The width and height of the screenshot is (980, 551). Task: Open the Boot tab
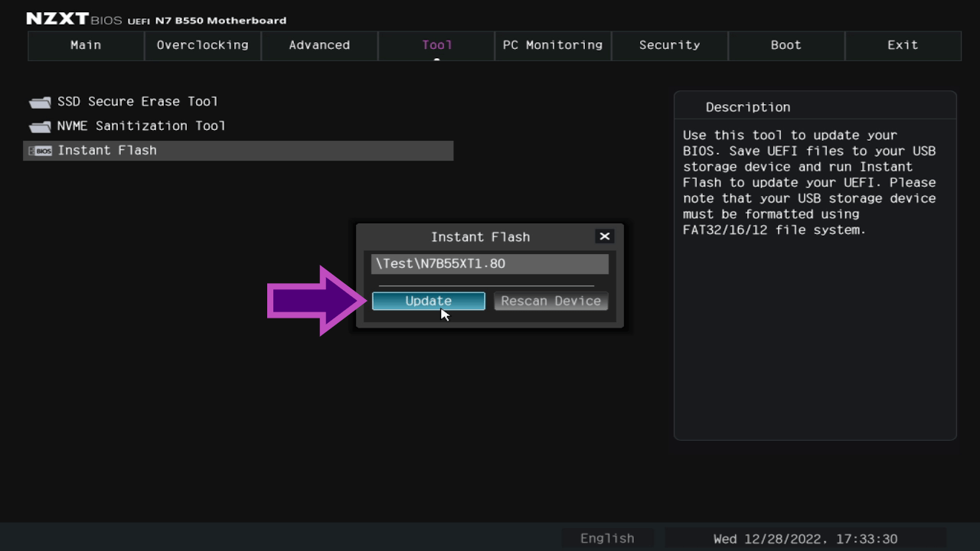(786, 45)
